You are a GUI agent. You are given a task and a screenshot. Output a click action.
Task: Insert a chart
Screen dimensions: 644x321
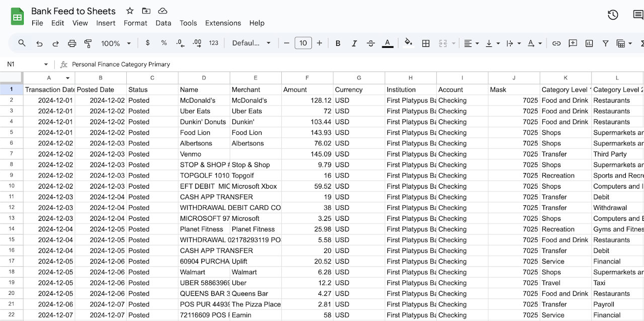click(x=589, y=43)
